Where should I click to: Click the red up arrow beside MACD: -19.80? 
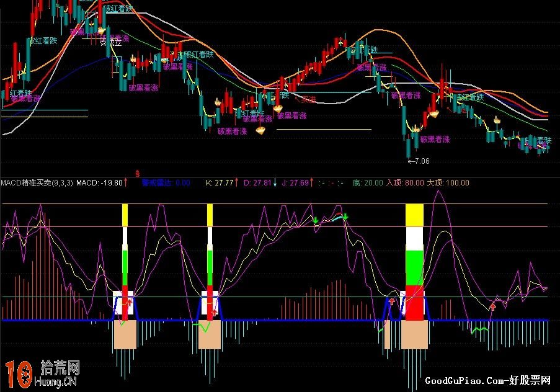coord(126,182)
